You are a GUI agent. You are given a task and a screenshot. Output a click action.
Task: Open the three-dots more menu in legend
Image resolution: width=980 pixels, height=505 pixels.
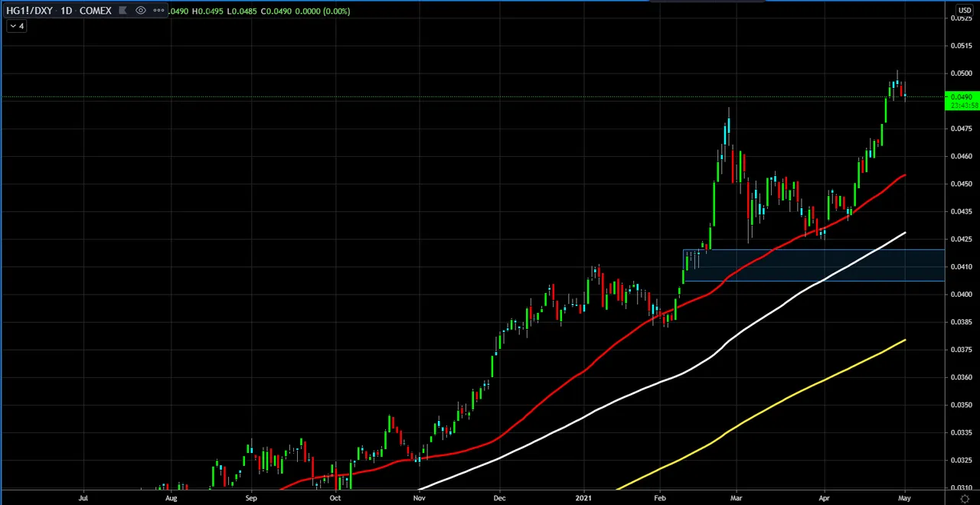tap(158, 11)
